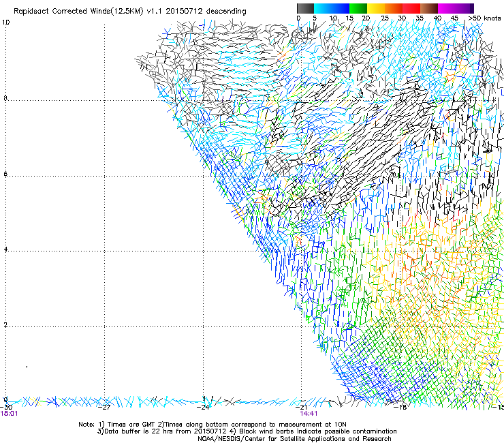The width and height of the screenshot is (504, 443).
Task: Click the longitude label '-27' on bottom axis
Action: click(104, 408)
